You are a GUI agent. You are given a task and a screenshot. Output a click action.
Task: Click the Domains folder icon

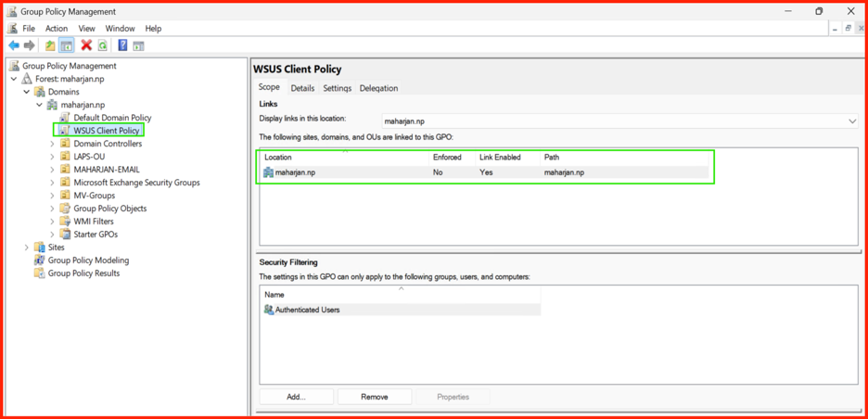(x=41, y=92)
